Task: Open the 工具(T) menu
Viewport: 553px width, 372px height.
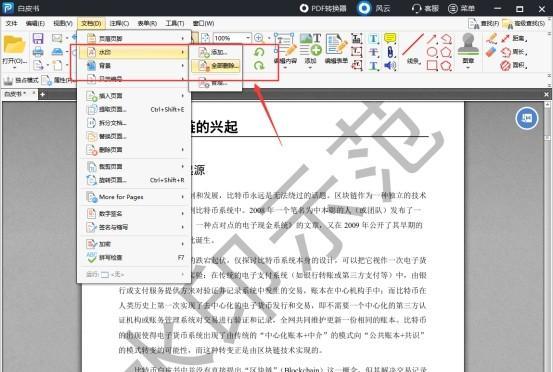Action: (175, 23)
